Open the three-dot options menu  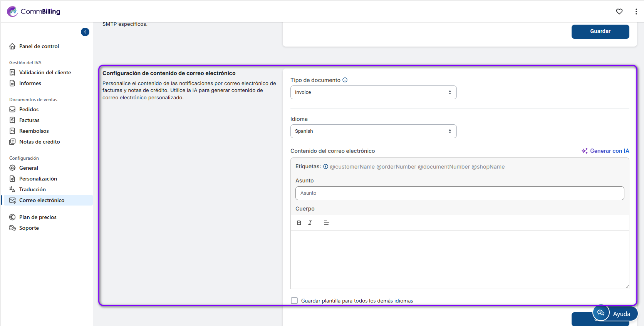(636, 12)
